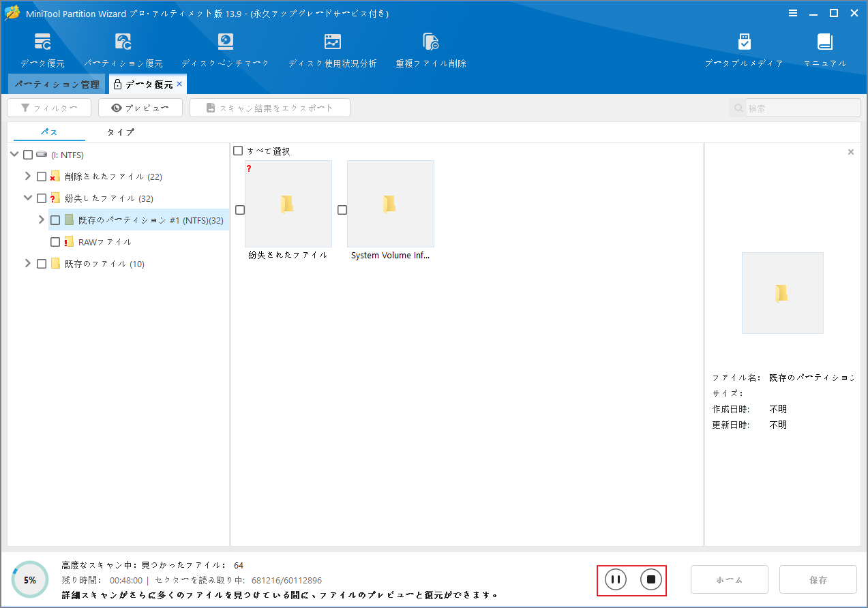Click the ファイル名 label in preview pane
This screenshot has height=608, width=868.
click(x=738, y=377)
